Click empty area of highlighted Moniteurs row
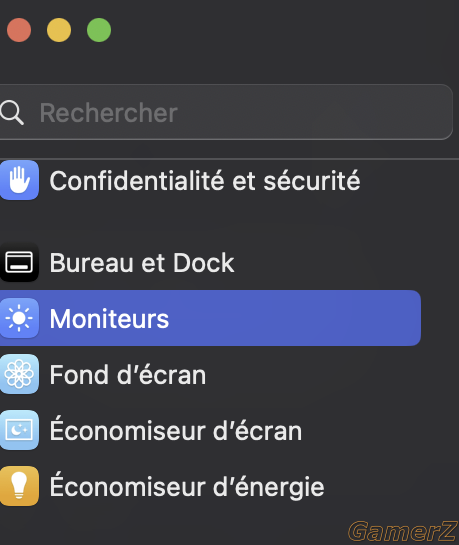The image size is (459, 545). (295, 318)
